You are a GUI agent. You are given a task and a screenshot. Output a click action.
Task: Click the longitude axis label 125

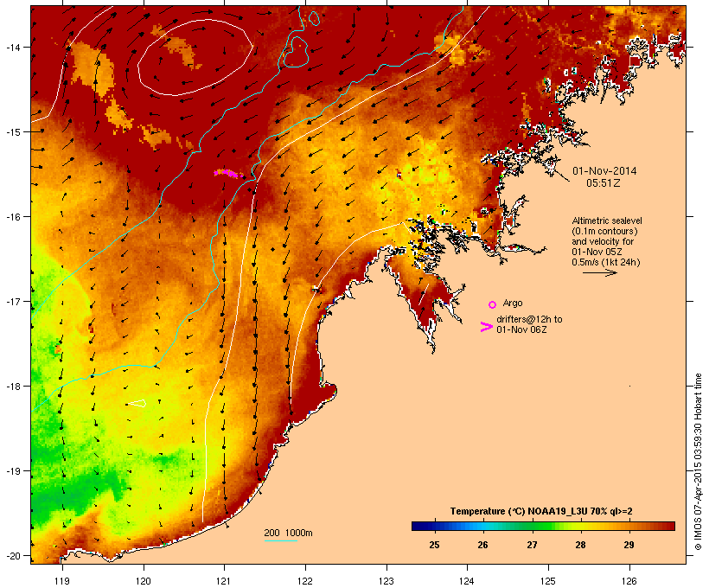[x=548, y=581]
